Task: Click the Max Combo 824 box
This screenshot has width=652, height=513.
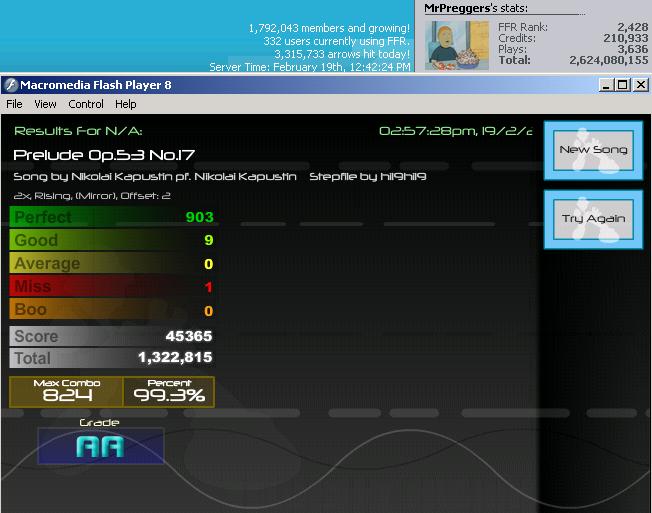Action: pos(67,392)
